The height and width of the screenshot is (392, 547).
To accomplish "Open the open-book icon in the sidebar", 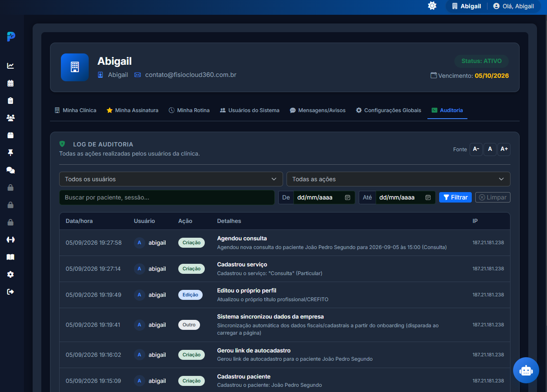I will 10,257.
